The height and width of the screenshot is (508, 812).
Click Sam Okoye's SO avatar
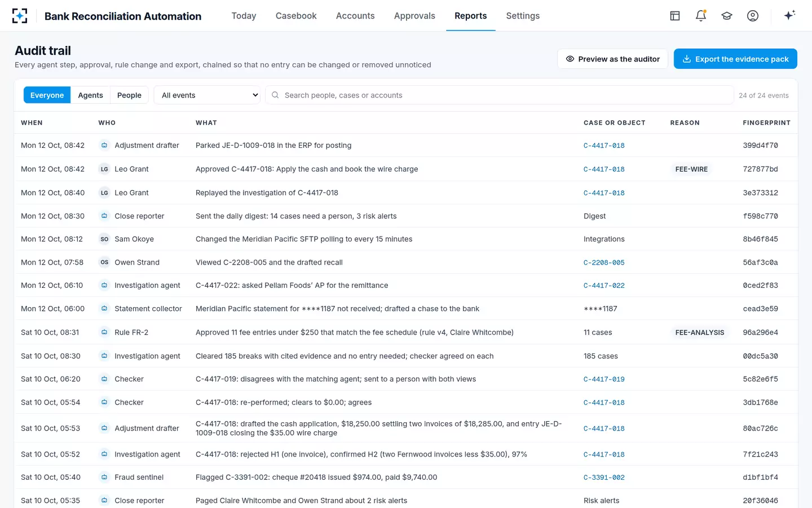tap(104, 239)
